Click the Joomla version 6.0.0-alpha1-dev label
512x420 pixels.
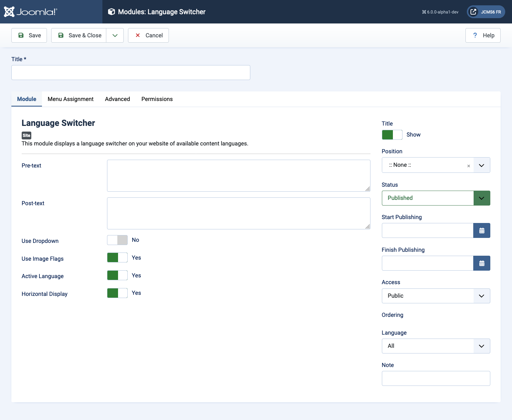click(440, 12)
